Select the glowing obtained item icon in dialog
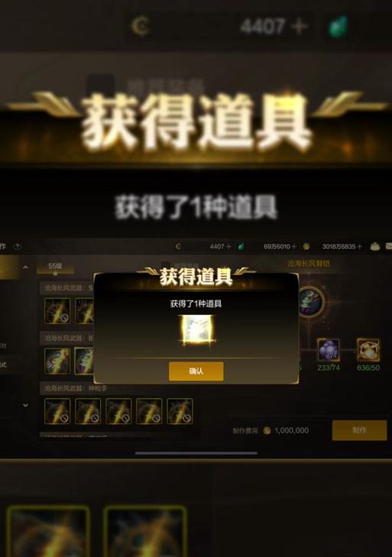Image resolution: width=392 pixels, height=557 pixels. (x=198, y=329)
